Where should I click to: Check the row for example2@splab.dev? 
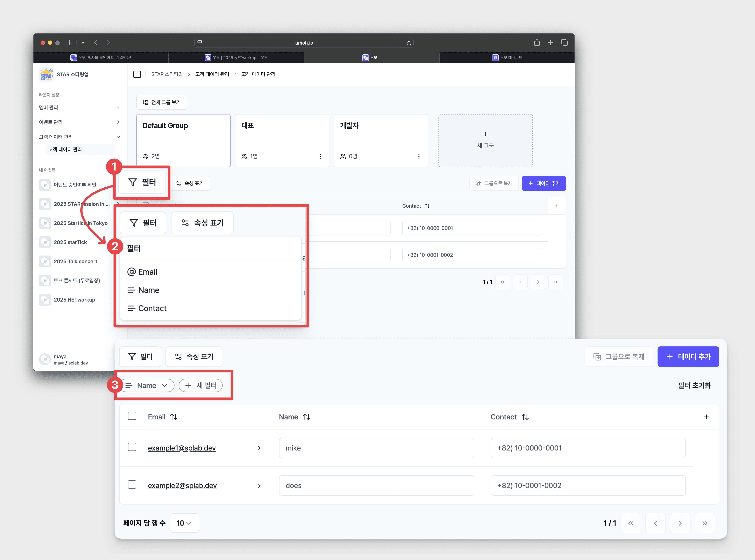132,485
